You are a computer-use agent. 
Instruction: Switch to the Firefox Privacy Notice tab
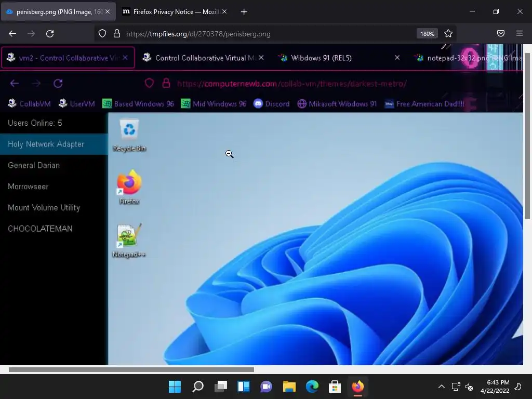click(175, 11)
